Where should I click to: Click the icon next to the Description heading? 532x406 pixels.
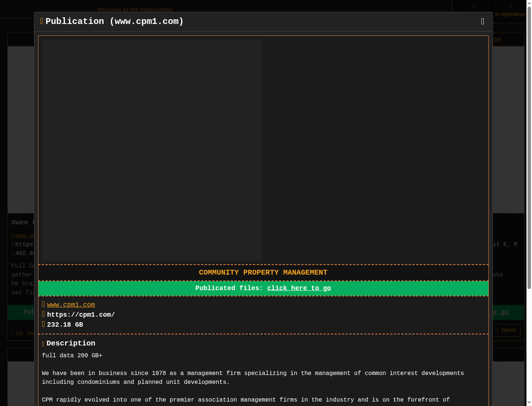43,344
